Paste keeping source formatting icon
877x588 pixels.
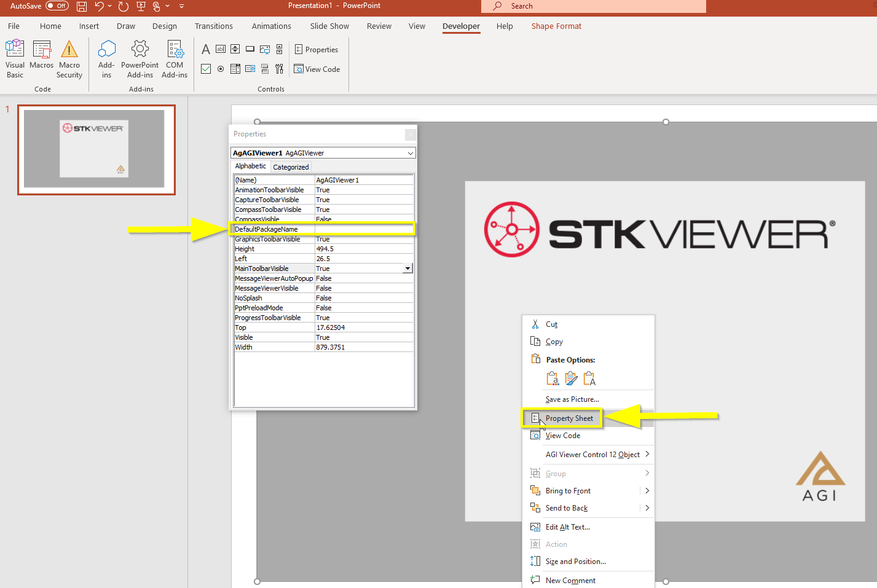click(571, 378)
